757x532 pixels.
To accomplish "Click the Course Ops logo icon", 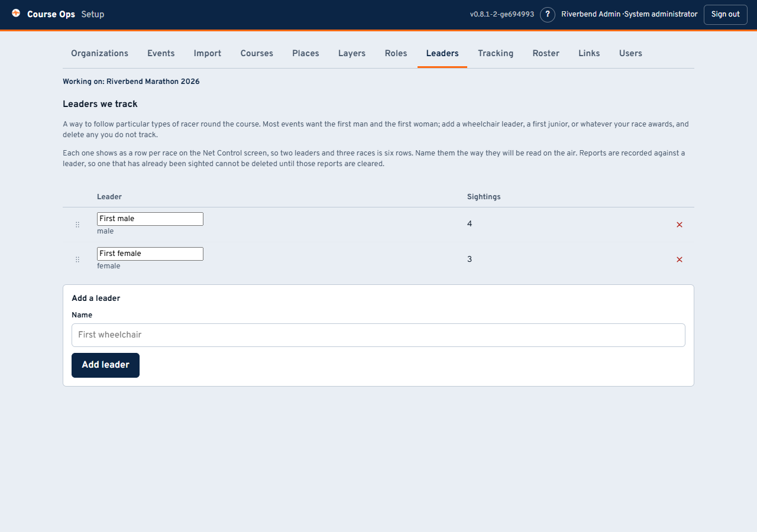I will (x=16, y=13).
